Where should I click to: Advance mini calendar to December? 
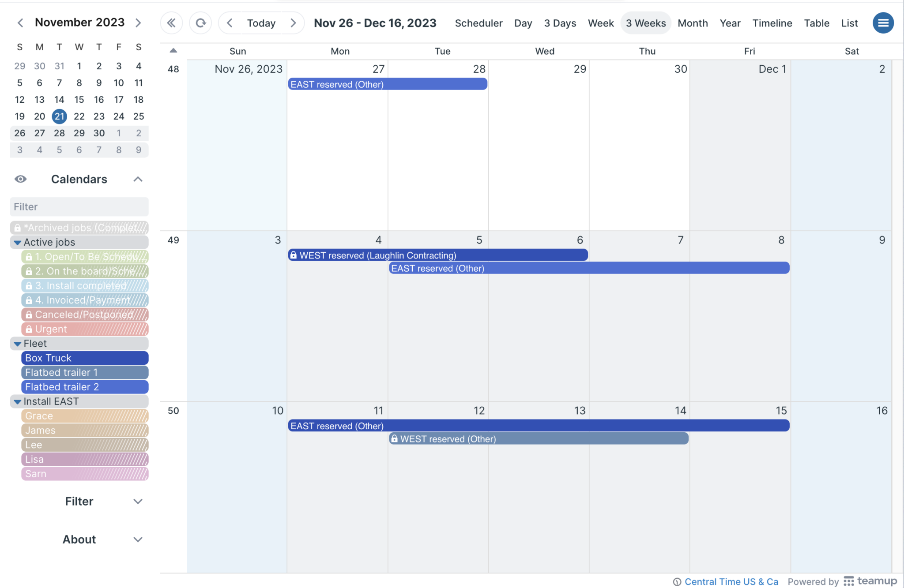(138, 22)
